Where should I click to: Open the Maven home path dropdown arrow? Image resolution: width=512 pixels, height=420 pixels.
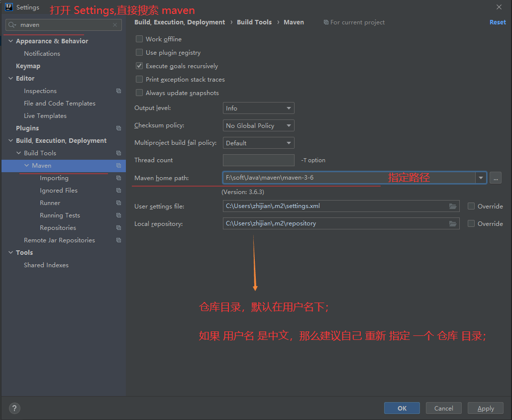[481, 178]
